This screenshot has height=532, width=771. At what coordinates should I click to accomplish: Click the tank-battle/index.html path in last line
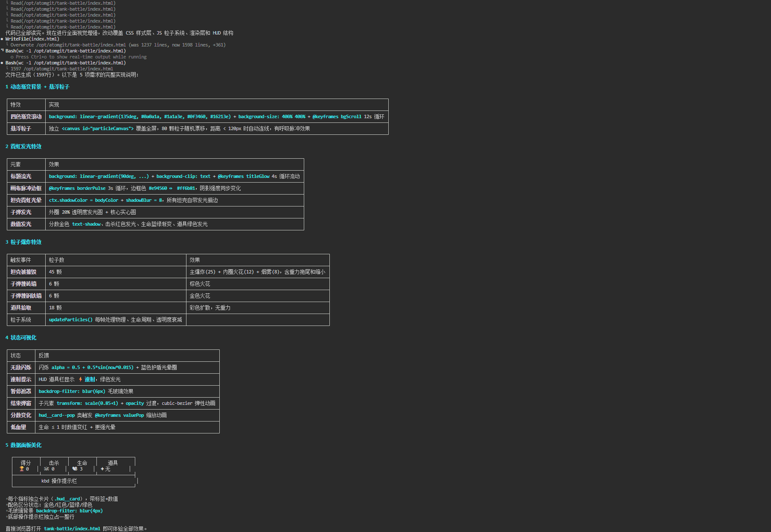pos(72,529)
